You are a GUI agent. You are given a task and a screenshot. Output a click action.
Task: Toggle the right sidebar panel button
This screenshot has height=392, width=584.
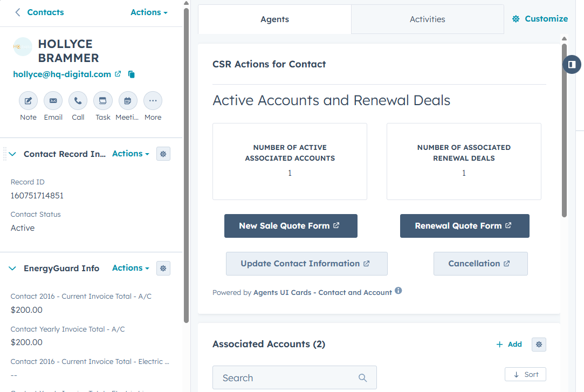572,65
